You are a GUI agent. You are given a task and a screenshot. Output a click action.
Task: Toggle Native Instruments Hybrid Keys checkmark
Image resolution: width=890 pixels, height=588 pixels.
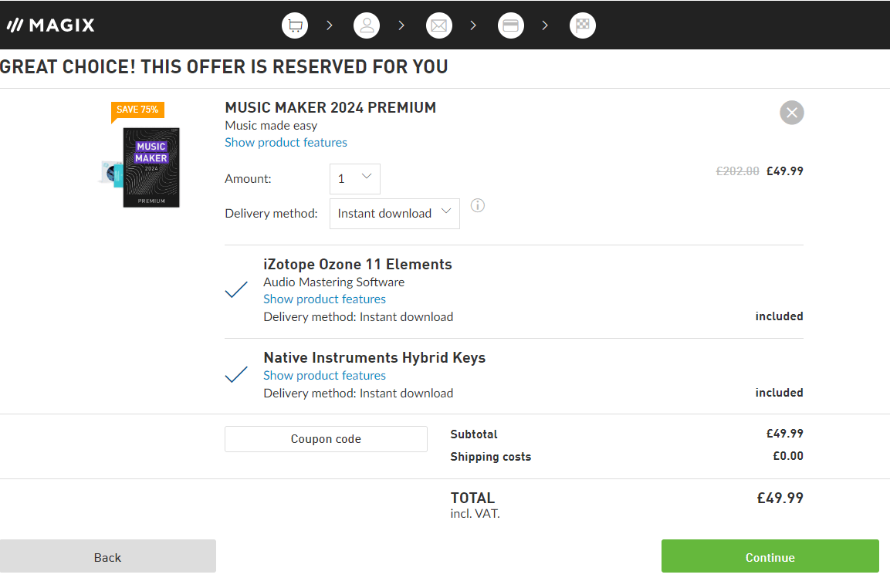pos(236,374)
